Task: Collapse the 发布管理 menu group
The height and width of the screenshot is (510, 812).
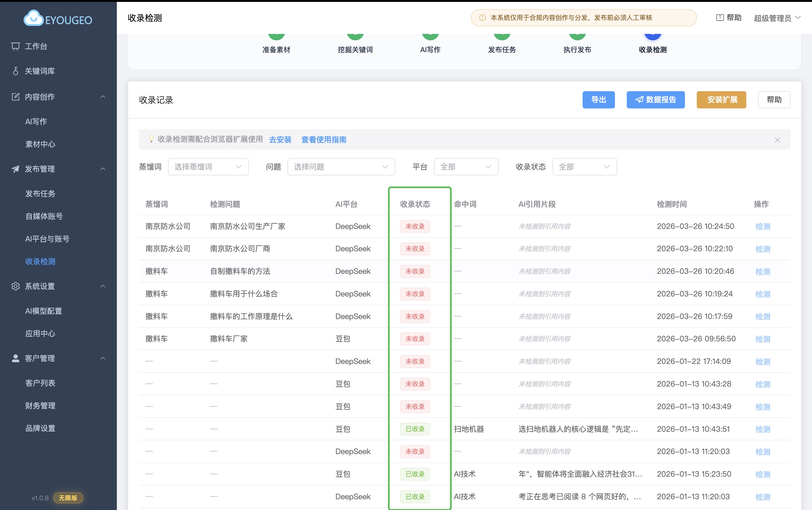Action: [103, 169]
